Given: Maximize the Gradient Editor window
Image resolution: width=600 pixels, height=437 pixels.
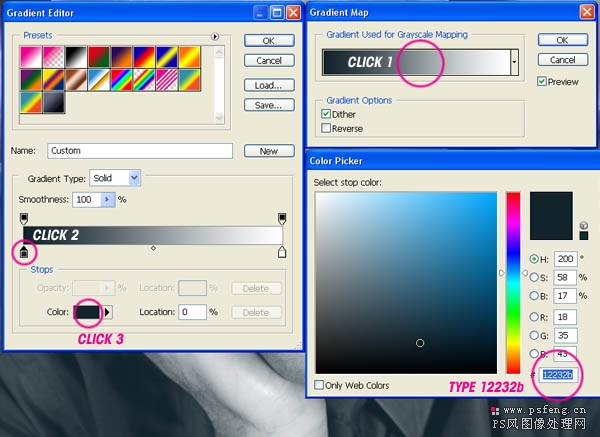Looking at the screenshot, I should [x=277, y=13].
